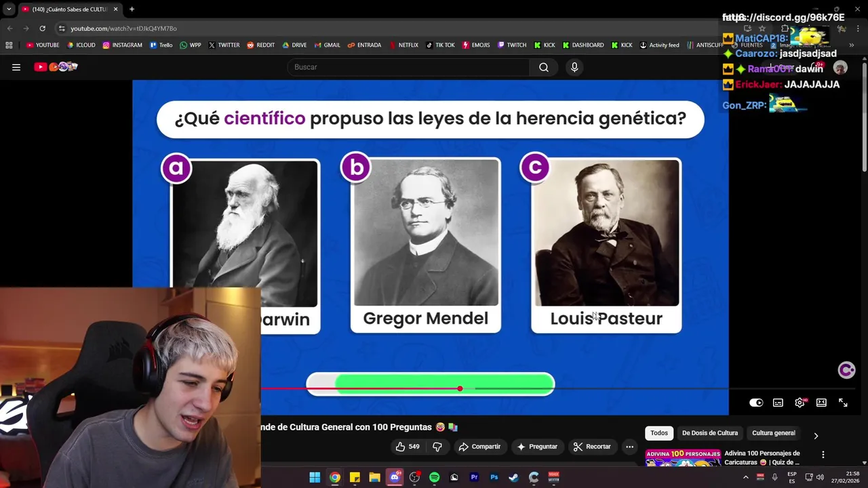Focus the Buscar search field
The width and height of the screenshot is (868, 488).
408,67
